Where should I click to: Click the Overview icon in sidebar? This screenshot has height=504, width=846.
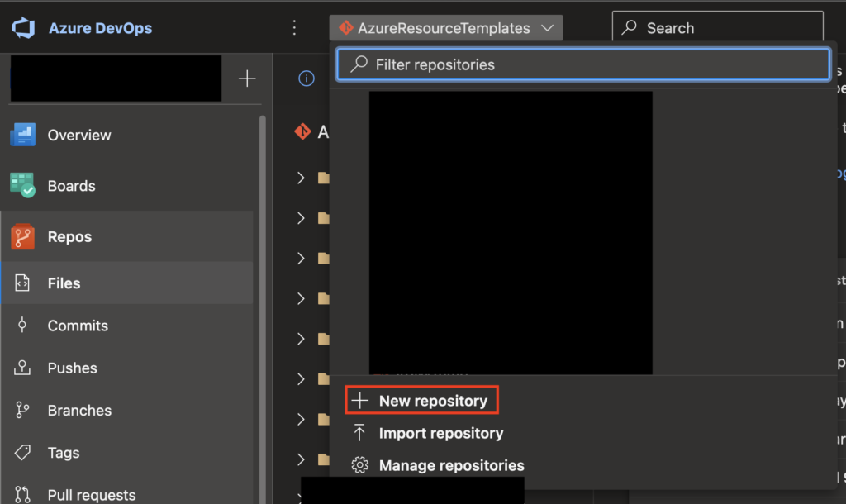pos(22,135)
